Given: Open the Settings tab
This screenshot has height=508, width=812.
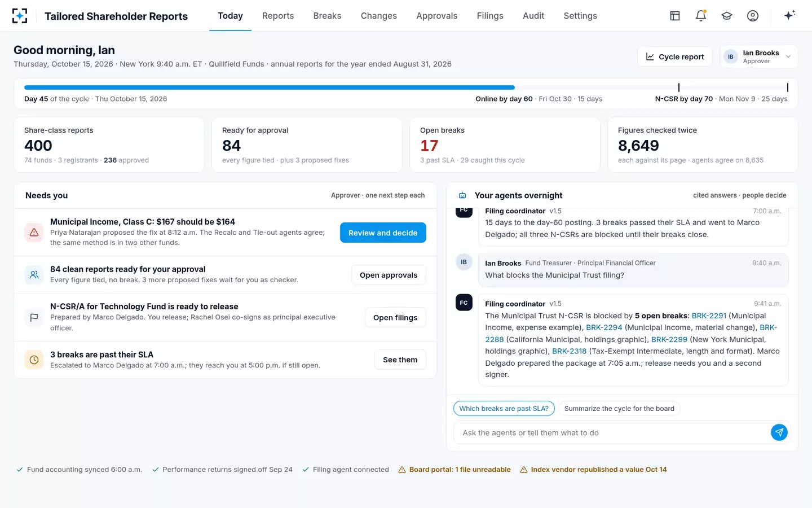Looking at the screenshot, I should click(580, 16).
